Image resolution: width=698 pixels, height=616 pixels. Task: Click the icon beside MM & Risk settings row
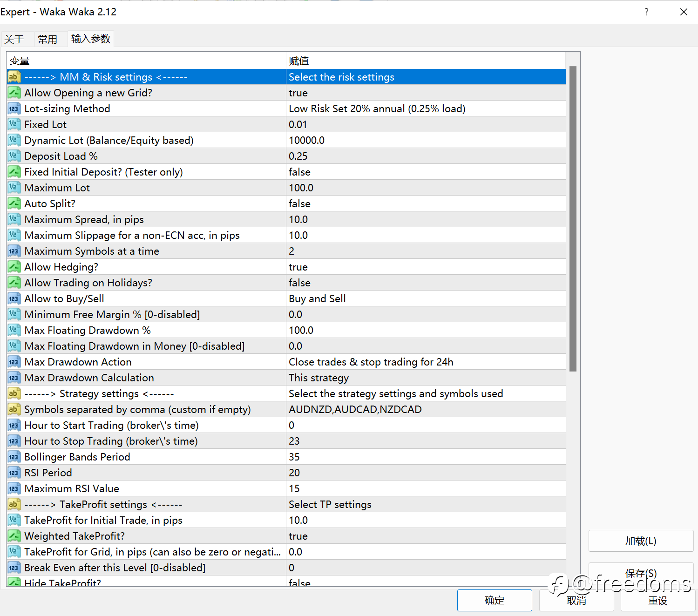tap(14, 77)
